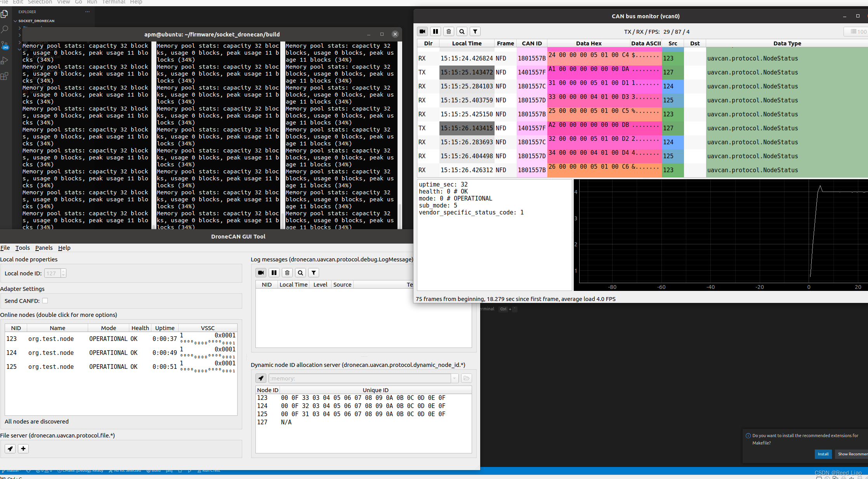This screenshot has width=868, height=479.
Task: Pause the CAN bus monitor capture
Action: (436, 31)
